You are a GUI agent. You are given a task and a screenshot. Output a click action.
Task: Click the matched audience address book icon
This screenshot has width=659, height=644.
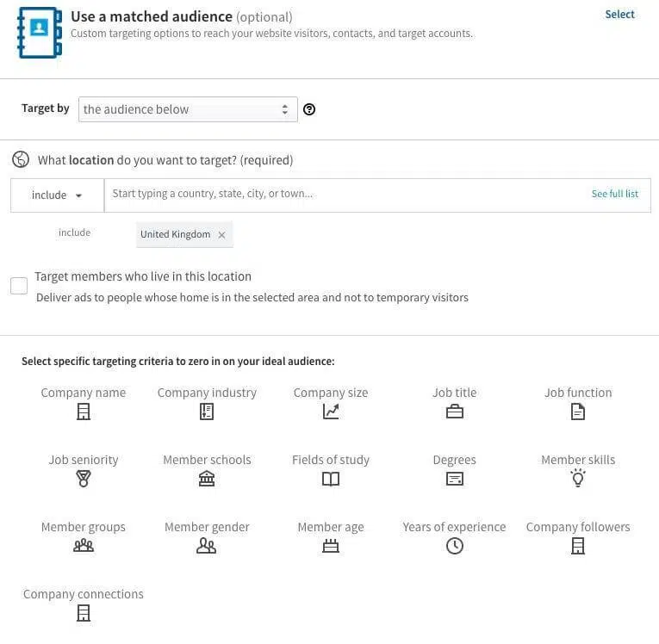click(x=40, y=32)
